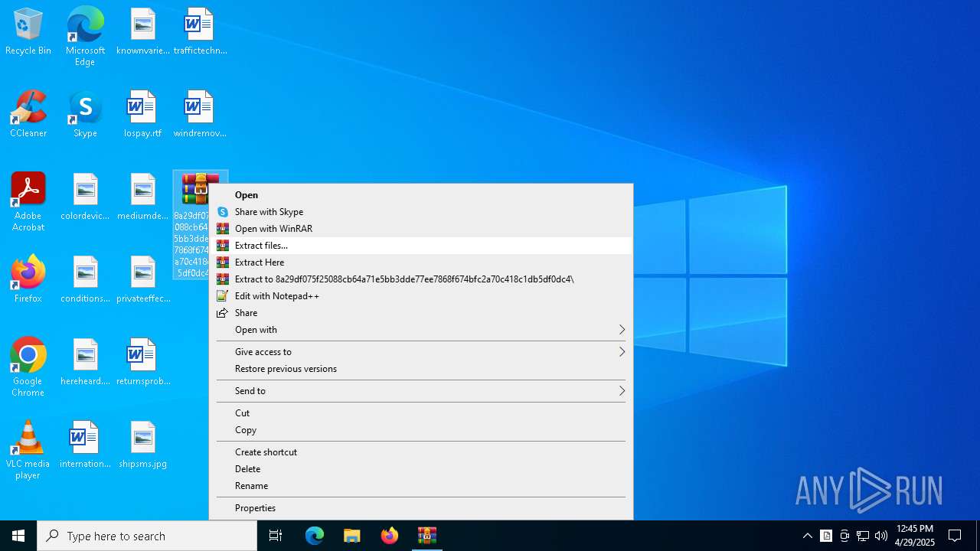Choose Rename in the context menu
980x551 pixels.
pos(421,486)
